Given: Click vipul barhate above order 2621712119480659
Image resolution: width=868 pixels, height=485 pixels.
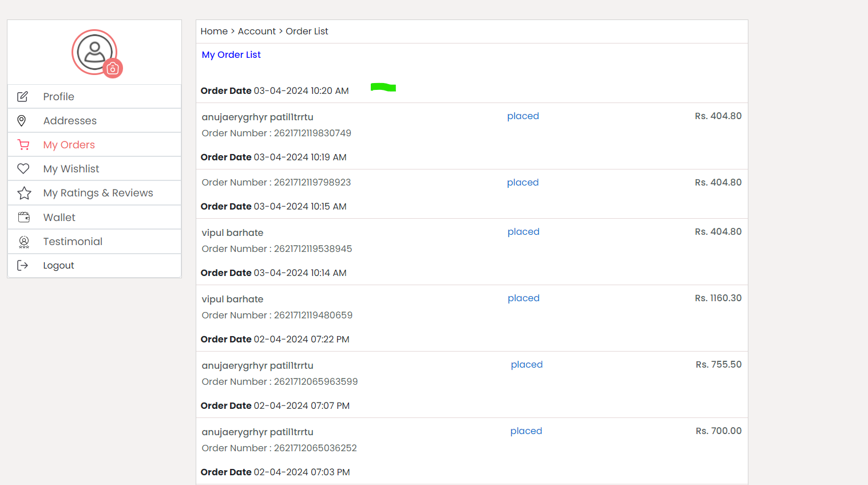Looking at the screenshot, I should click(x=233, y=299).
